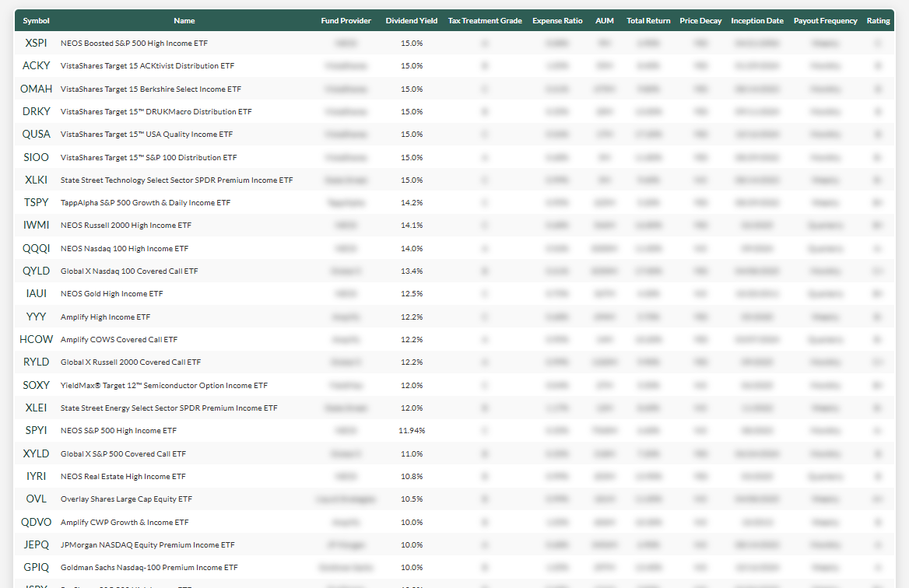Click the Payout Frequency column header

[x=826, y=21]
